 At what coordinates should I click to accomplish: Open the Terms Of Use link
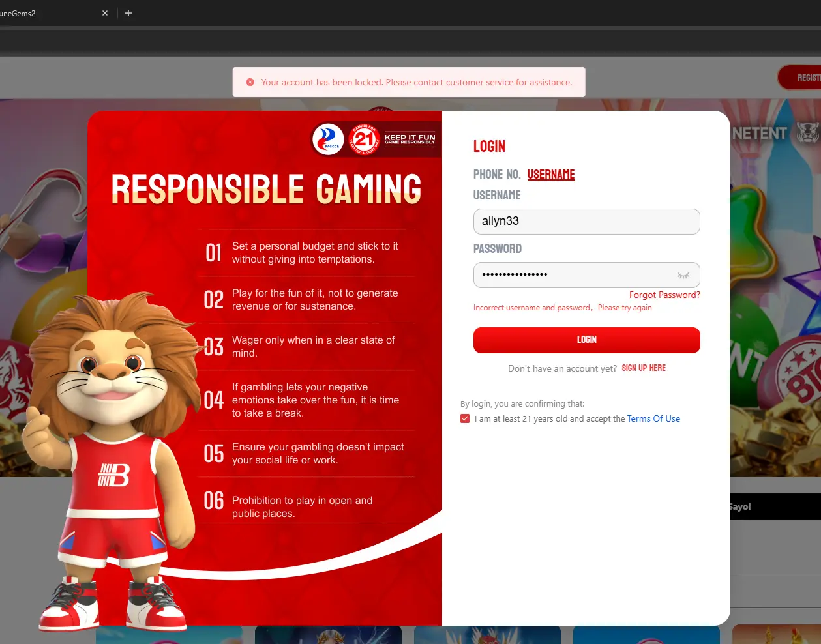point(653,418)
